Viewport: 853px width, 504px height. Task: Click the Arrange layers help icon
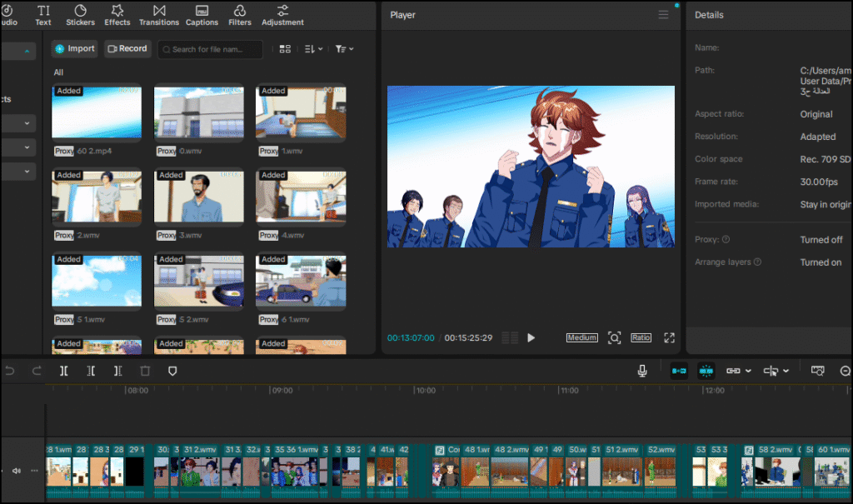coord(757,262)
